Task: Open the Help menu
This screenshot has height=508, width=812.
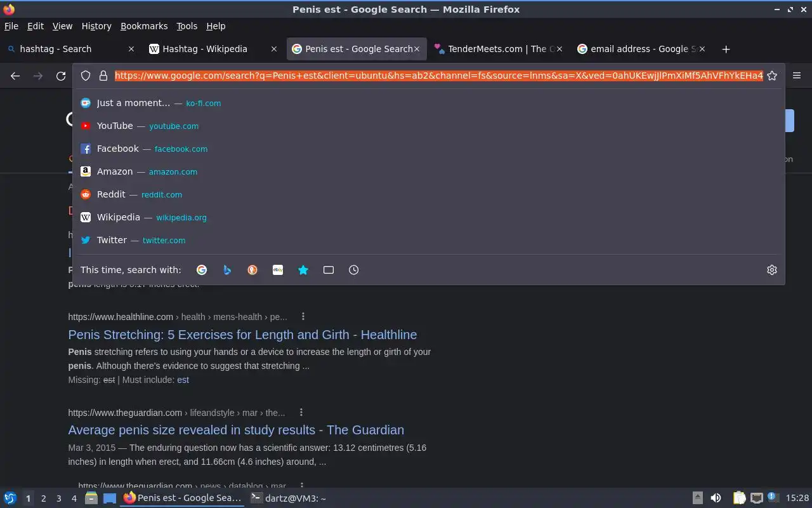Action: pyautogui.click(x=216, y=26)
